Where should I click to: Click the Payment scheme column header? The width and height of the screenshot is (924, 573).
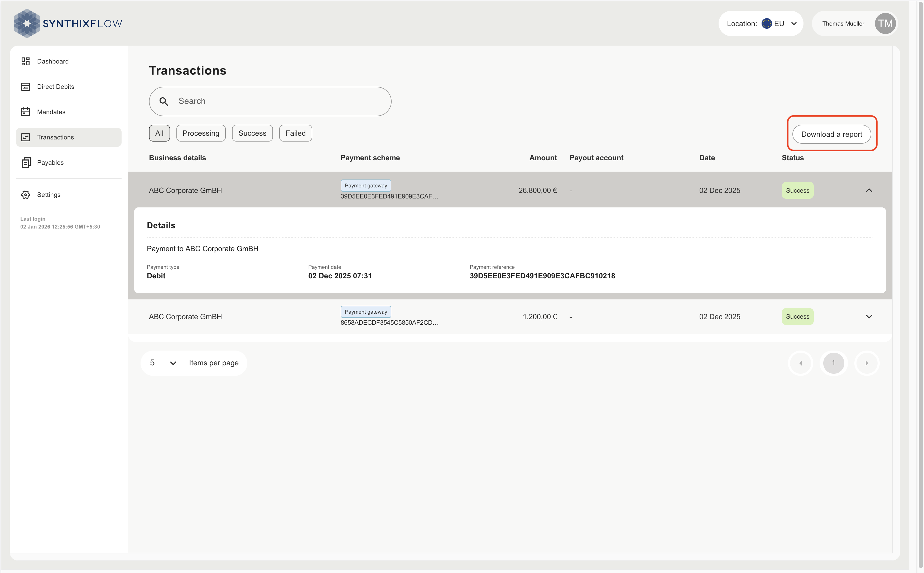(x=370, y=158)
